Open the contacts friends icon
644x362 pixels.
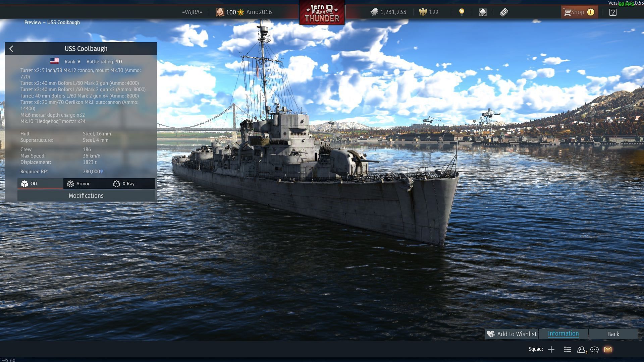[582, 350]
